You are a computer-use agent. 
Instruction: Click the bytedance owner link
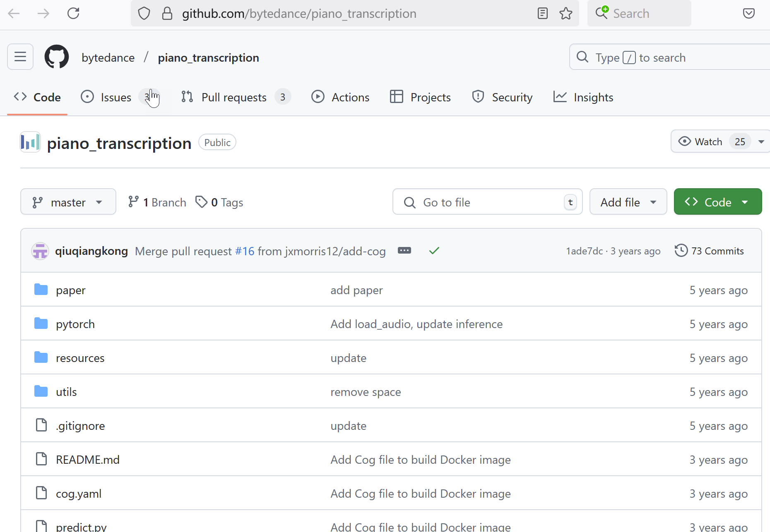pyautogui.click(x=108, y=58)
